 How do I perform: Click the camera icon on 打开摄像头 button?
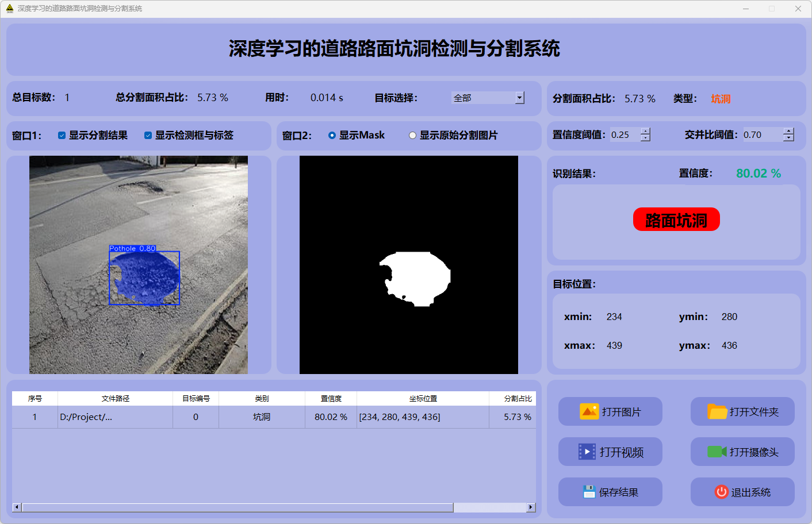(717, 452)
